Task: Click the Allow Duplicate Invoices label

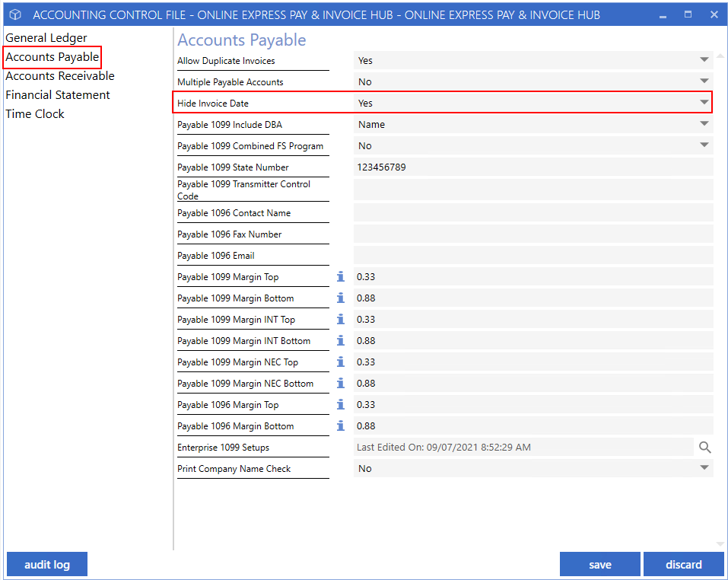Action: 226,61
